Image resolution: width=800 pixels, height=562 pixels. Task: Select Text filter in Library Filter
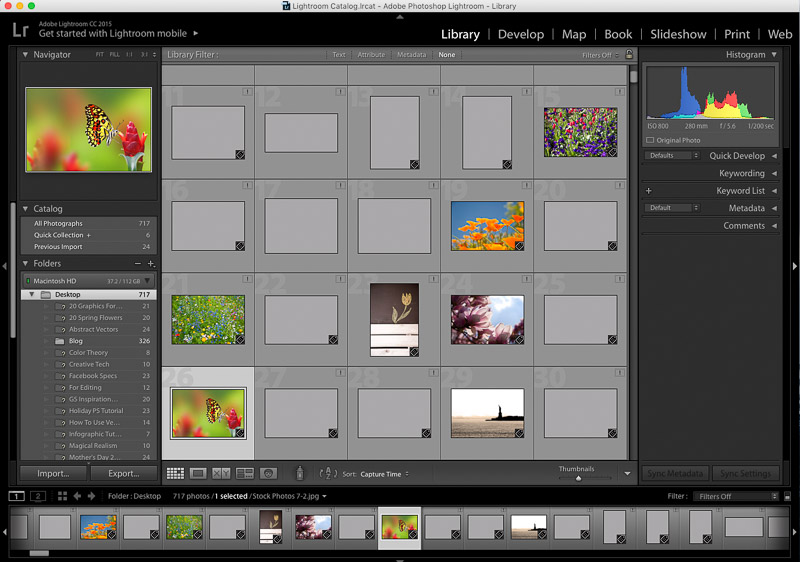339,55
